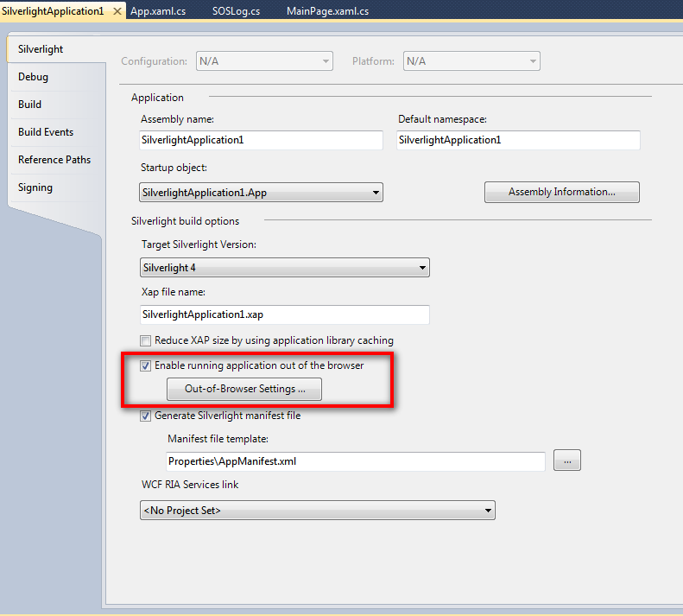
Task: Open the Configuration dropdown
Action: tap(264, 61)
